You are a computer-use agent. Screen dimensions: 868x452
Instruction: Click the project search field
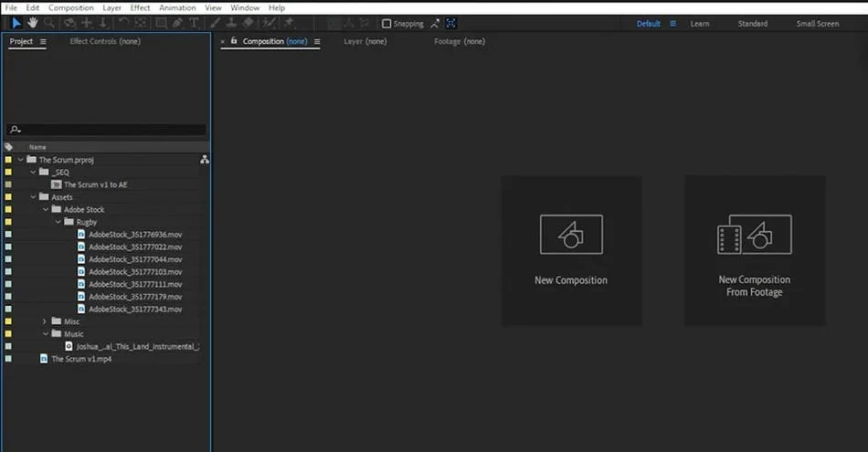pos(106,130)
